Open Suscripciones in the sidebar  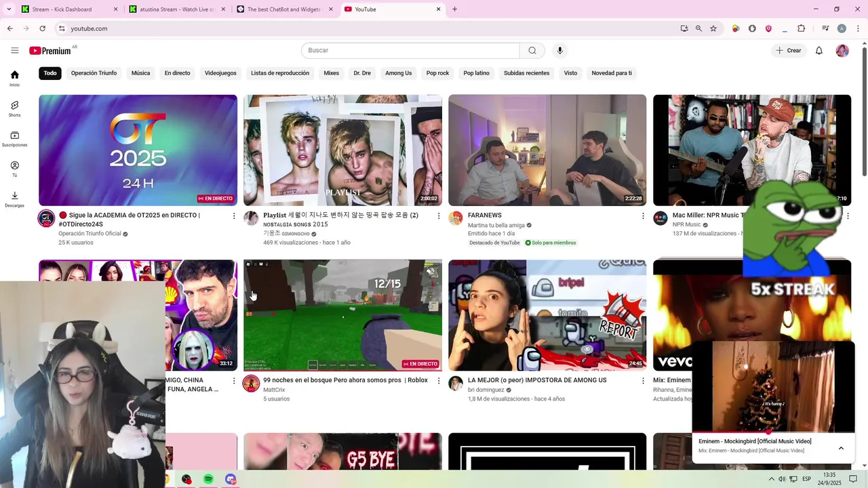pyautogui.click(x=14, y=139)
